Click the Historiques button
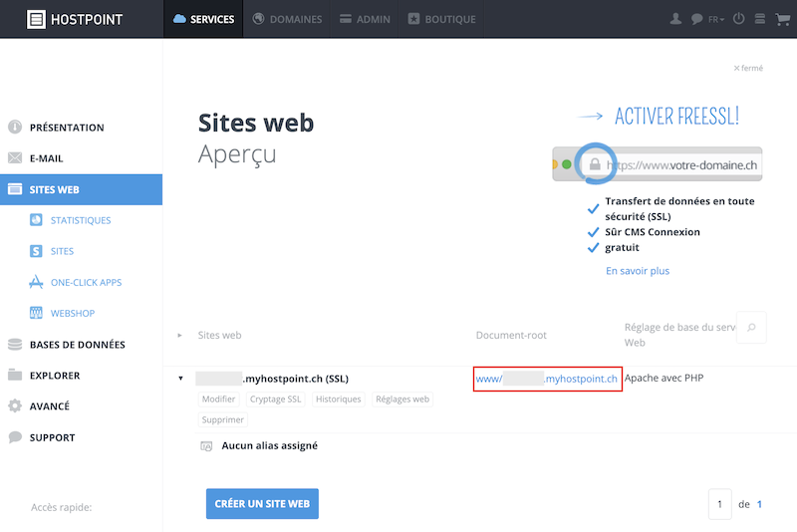 click(x=339, y=399)
